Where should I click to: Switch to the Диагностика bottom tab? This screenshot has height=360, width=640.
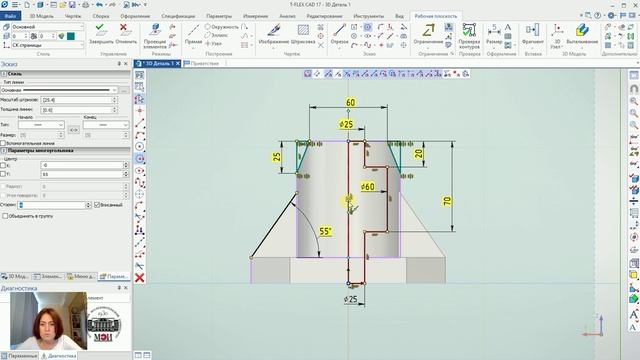tap(58, 356)
